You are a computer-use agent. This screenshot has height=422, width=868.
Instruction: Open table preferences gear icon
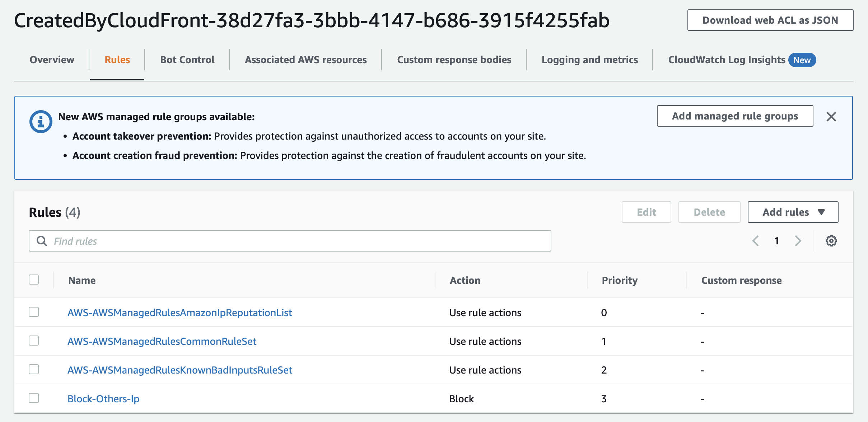[831, 241]
